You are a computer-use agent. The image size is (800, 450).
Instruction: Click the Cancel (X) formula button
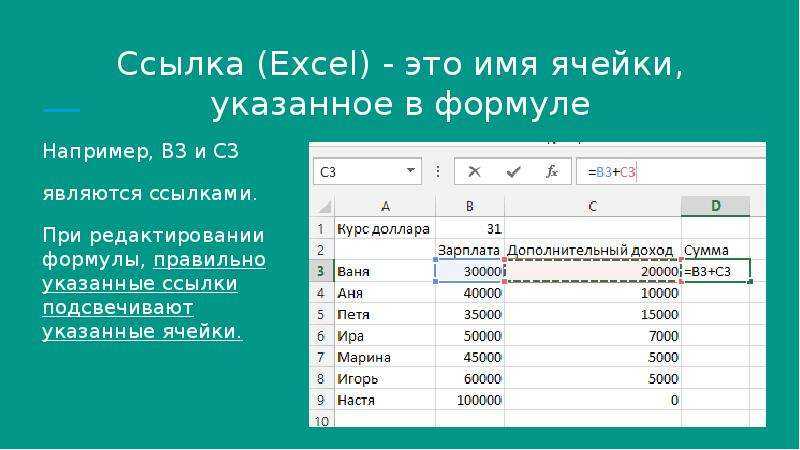(474, 172)
